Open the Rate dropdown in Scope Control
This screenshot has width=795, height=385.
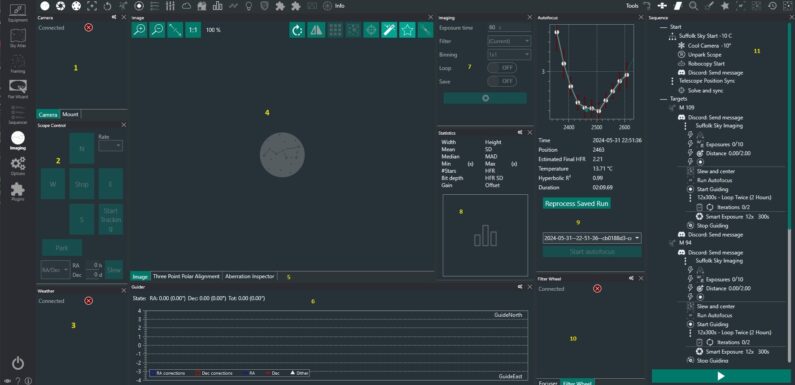tap(111, 146)
